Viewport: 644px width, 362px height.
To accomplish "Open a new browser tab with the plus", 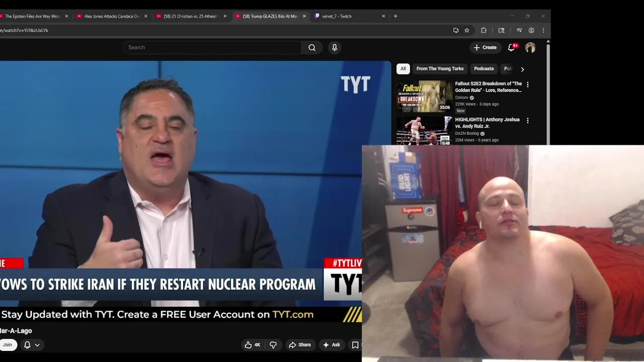I will coord(395,16).
